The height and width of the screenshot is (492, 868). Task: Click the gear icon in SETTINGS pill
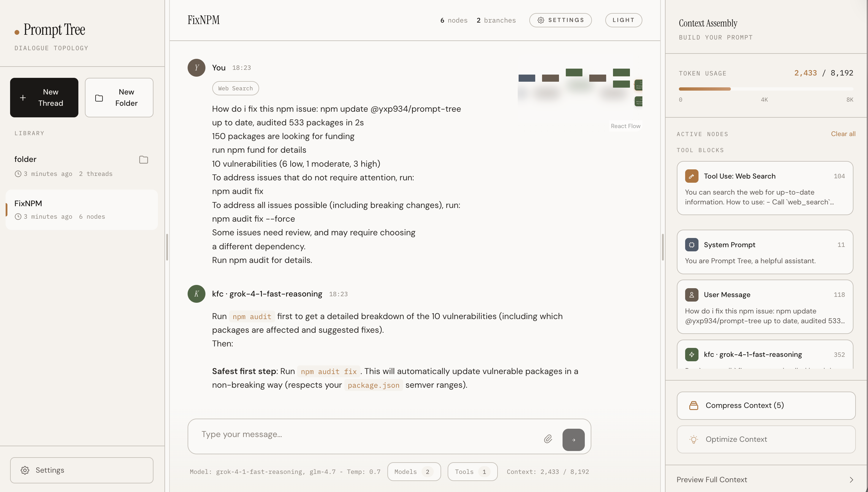[541, 20]
